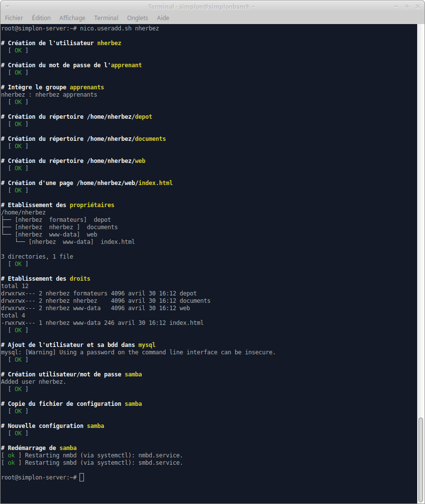The height and width of the screenshot is (504, 425).
Task: Click the yellow username 'nherbez' in first heading
Action: coord(109,43)
